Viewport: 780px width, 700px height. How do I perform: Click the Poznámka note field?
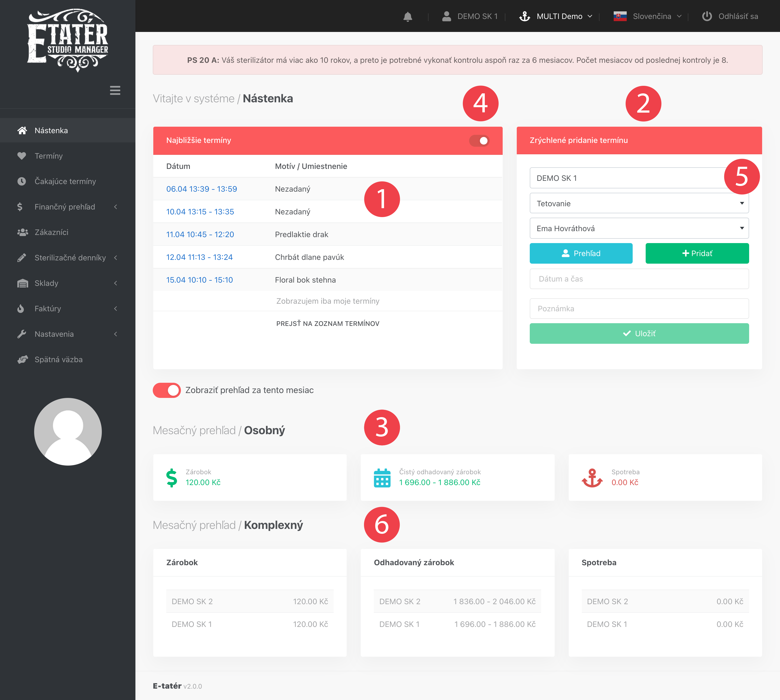tap(639, 309)
